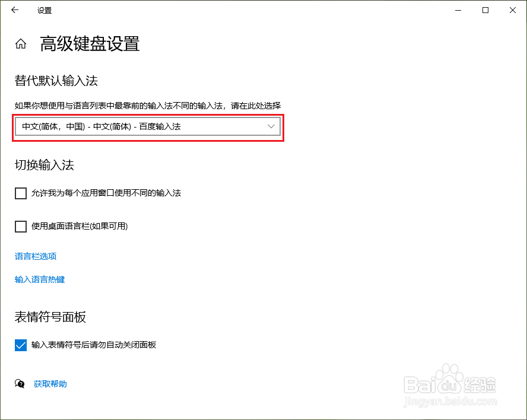Click the 设置 window title text
527x420 pixels.
45,11
